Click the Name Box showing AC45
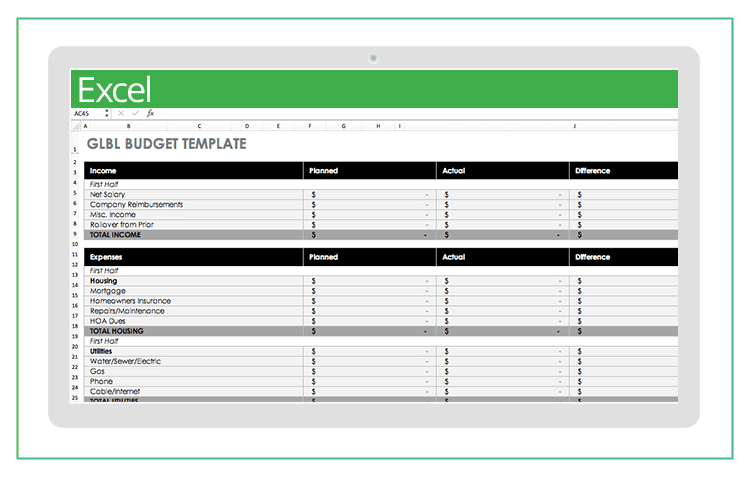746x479 pixels. [85, 114]
